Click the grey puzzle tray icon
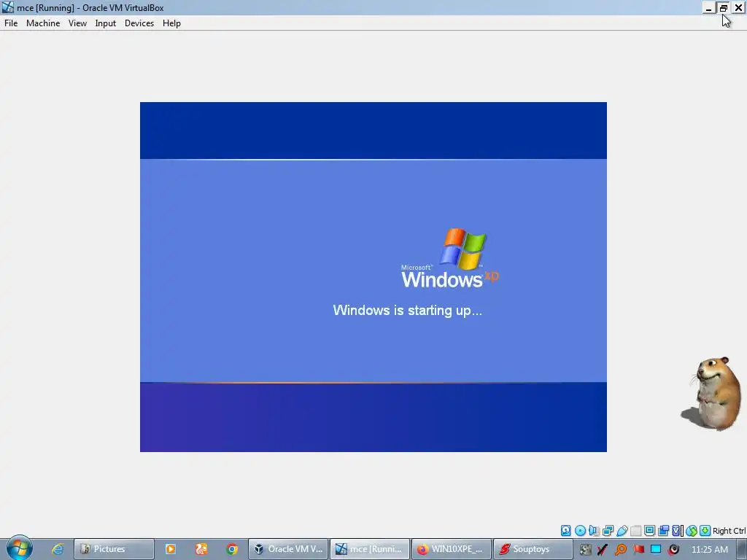Screen dimensions: 747x560 tap(586, 550)
